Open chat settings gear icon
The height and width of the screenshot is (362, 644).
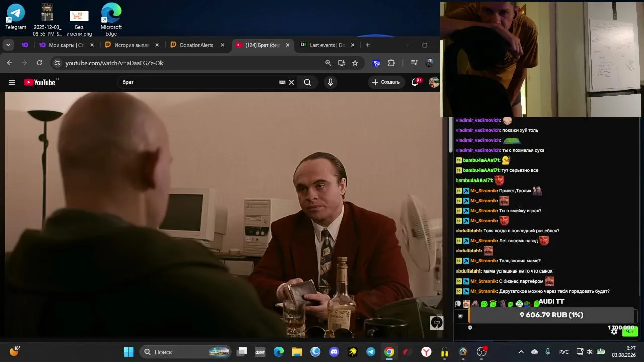tap(614, 331)
